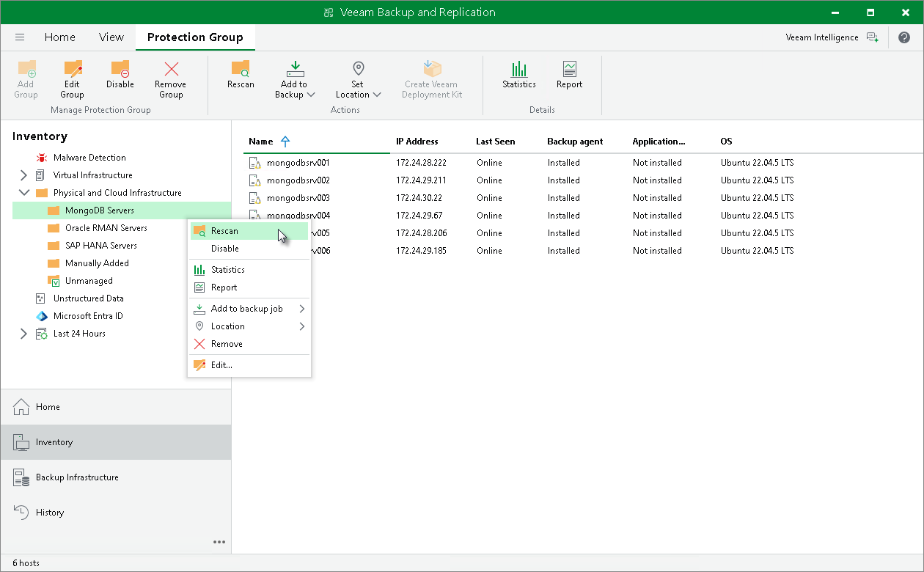The width and height of the screenshot is (924, 572).
Task: Click the Unmanaged group folder icon
Action: (54, 281)
